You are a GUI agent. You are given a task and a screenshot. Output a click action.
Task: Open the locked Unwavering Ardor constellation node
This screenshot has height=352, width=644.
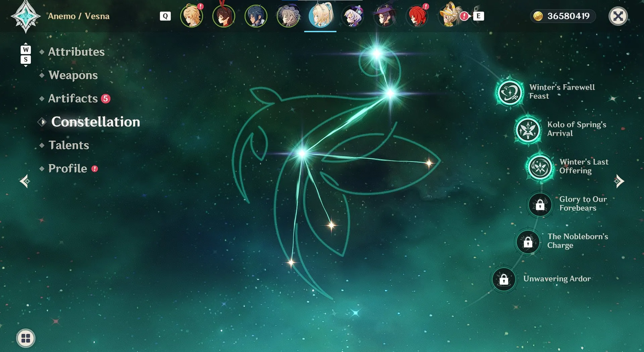point(504,279)
